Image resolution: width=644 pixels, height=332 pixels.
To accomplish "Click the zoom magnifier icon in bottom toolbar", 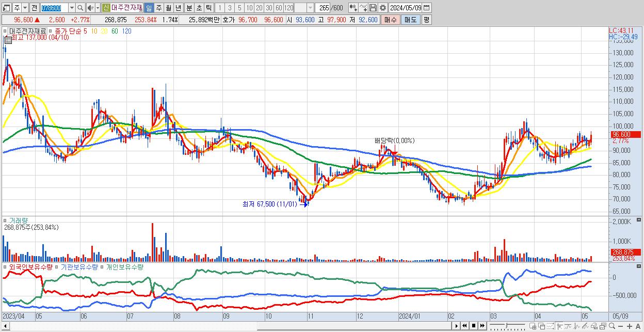I will (612, 326).
